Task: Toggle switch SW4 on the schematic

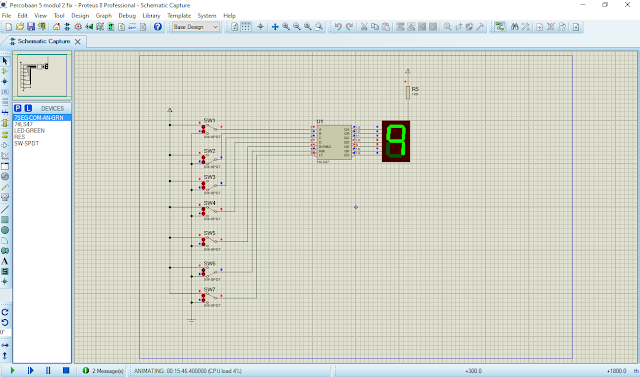Action: click(x=210, y=211)
